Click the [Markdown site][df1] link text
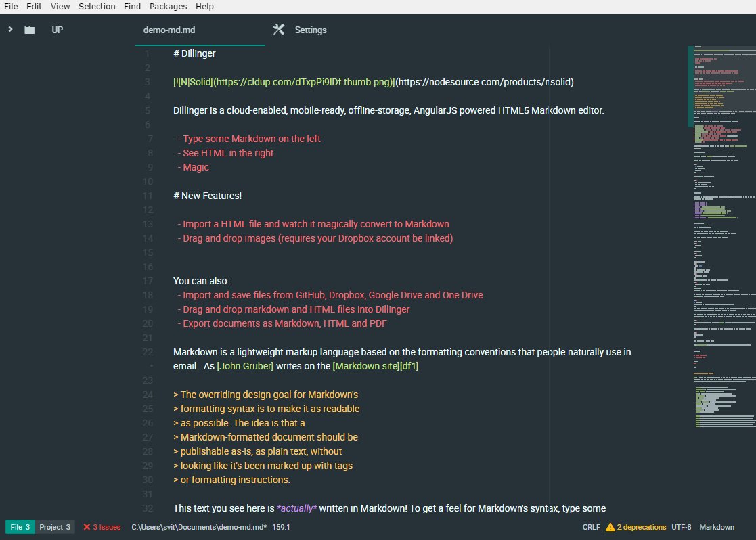The image size is (756, 540). pos(375,367)
